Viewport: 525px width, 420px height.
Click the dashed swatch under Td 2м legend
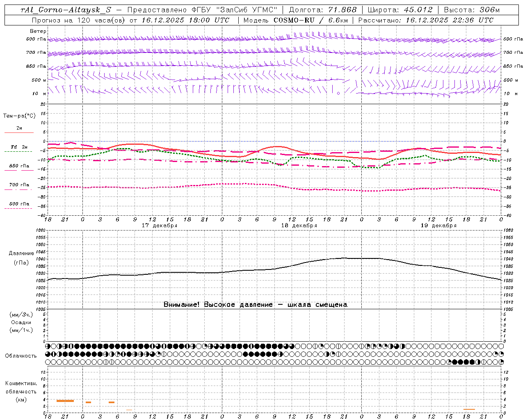18,151
